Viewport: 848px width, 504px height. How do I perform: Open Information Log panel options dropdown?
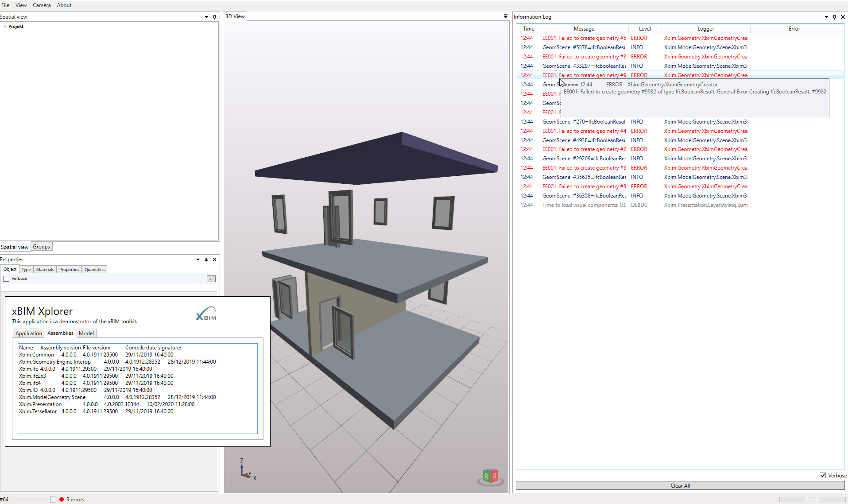[826, 17]
